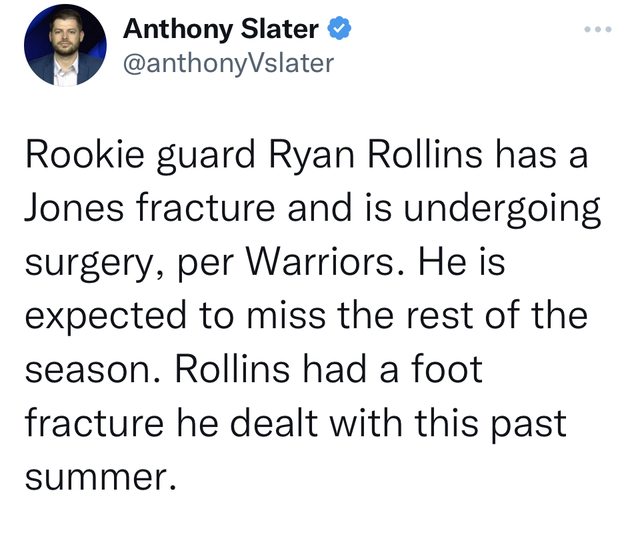
Task: Click the word 'Warriors.' in the tweet
Action: click(x=326, y=262)
